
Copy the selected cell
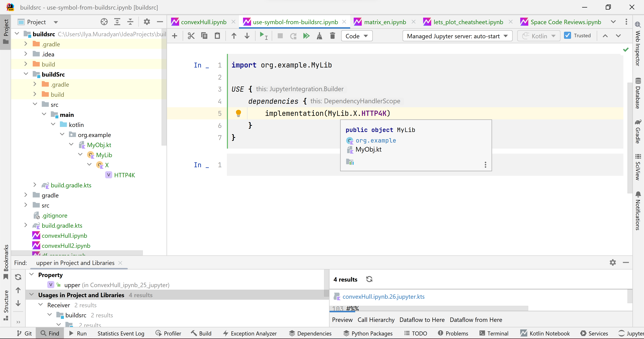pos(204,36)
